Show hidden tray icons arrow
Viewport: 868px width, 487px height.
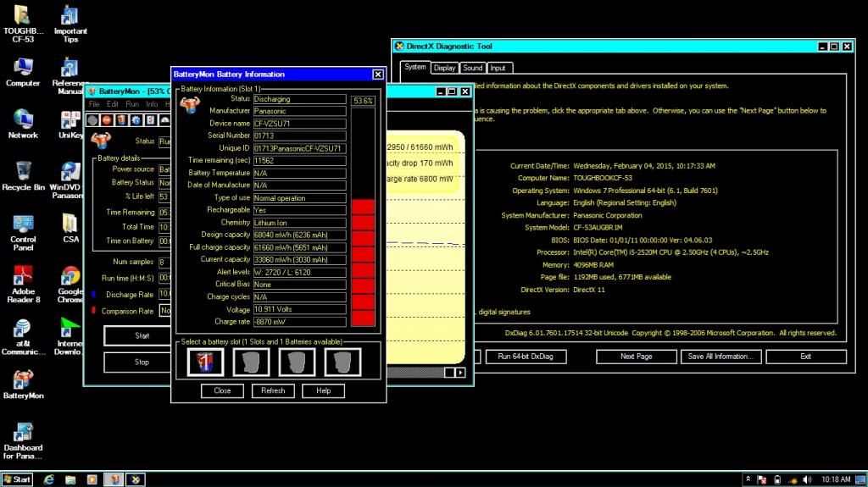pyautogui.click(x=748, y=479)
